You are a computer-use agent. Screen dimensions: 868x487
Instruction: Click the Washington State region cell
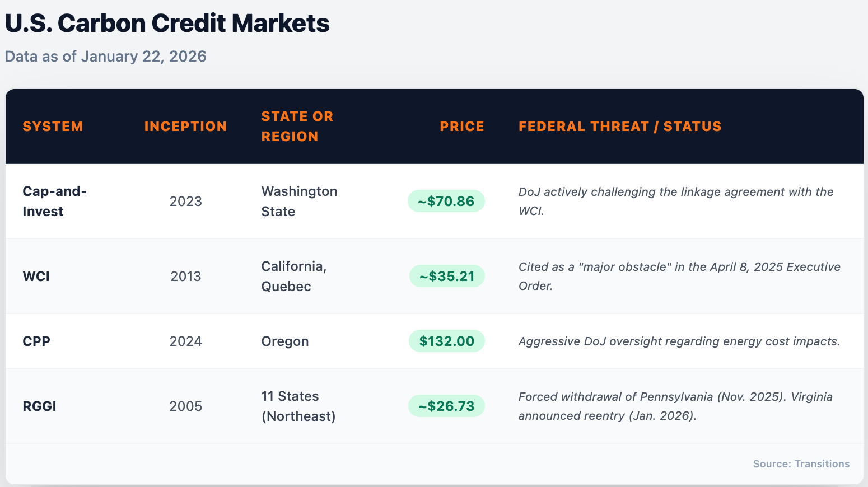tap(299, 202)
